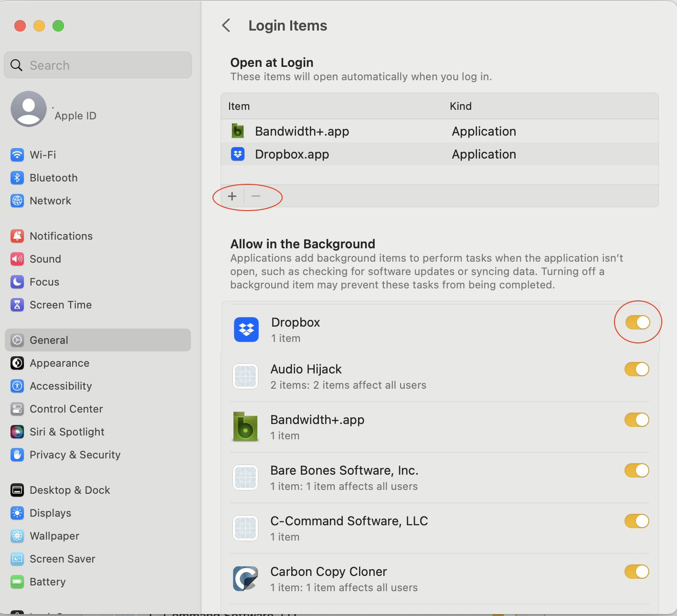Go to Privacy & Security settings
677x616 pixels.
point(98,455)
